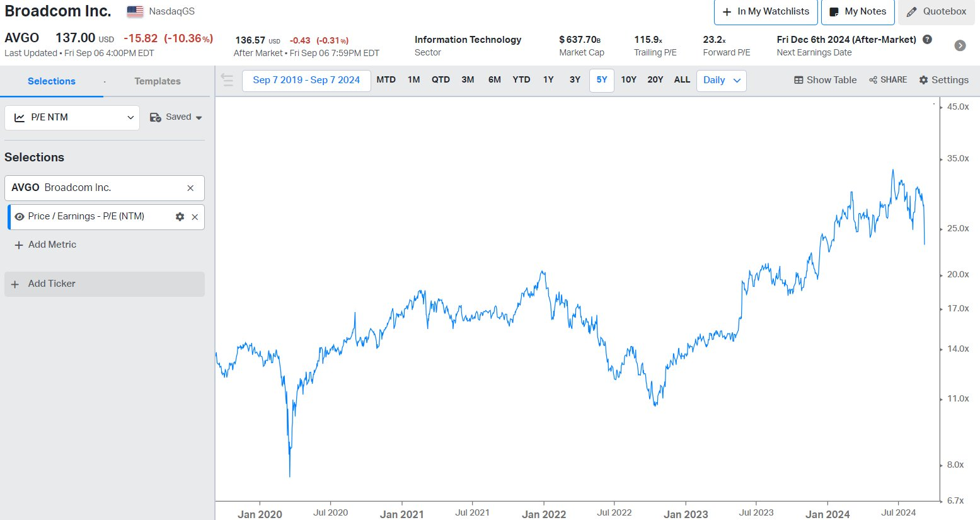Switch to the Selections tab
Image resolution: width=980 pixels, height=520 pixels.
[52, 81]
